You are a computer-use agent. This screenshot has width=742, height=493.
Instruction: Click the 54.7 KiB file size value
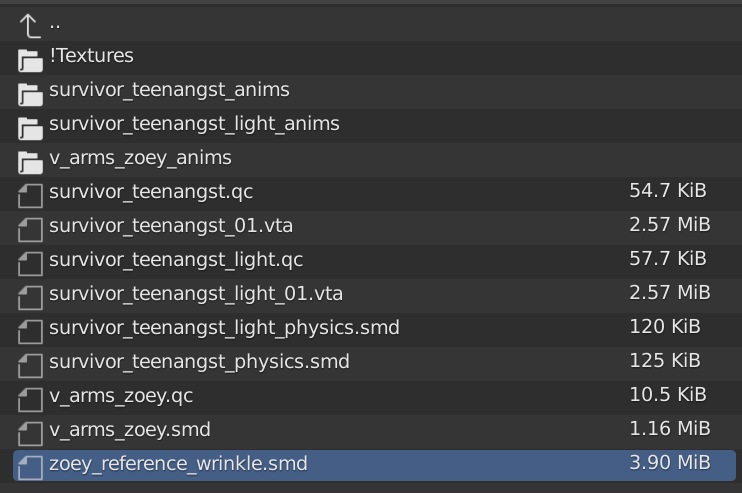[x=667, y=190]
